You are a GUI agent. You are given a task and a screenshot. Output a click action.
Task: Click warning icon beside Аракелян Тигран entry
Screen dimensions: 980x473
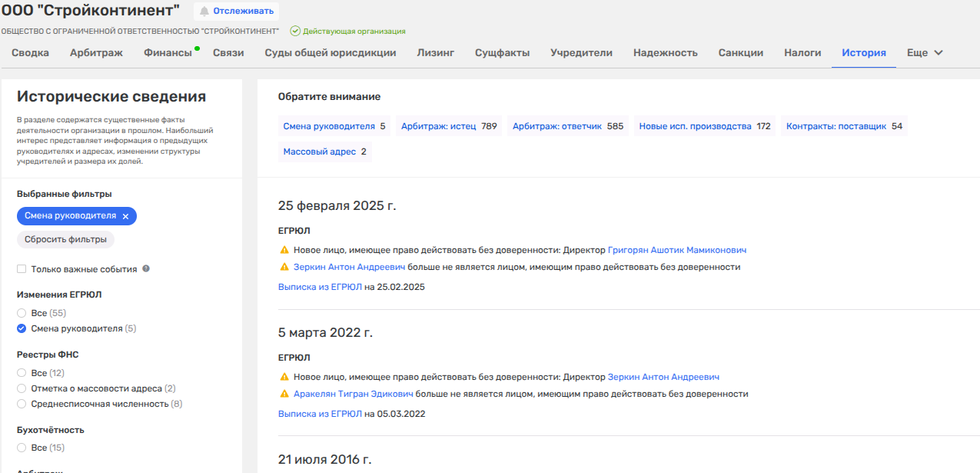pyautogui.click(x=284, y=395)
